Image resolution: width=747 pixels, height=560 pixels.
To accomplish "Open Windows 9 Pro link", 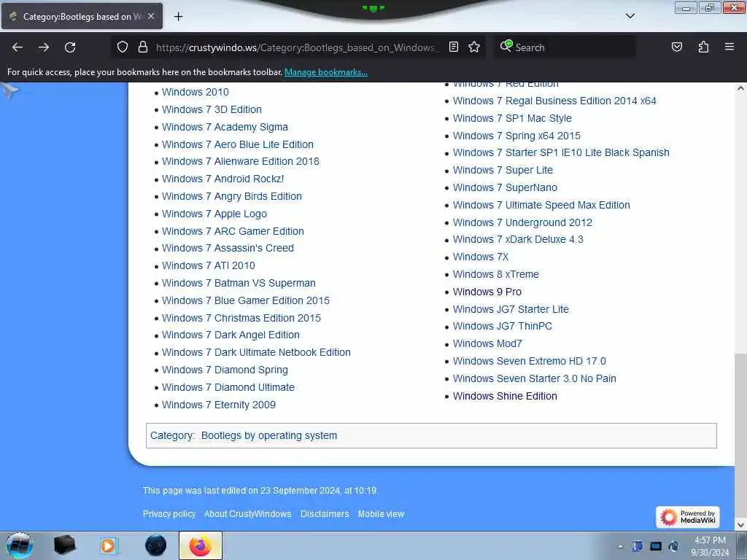I will pos(487,292).
